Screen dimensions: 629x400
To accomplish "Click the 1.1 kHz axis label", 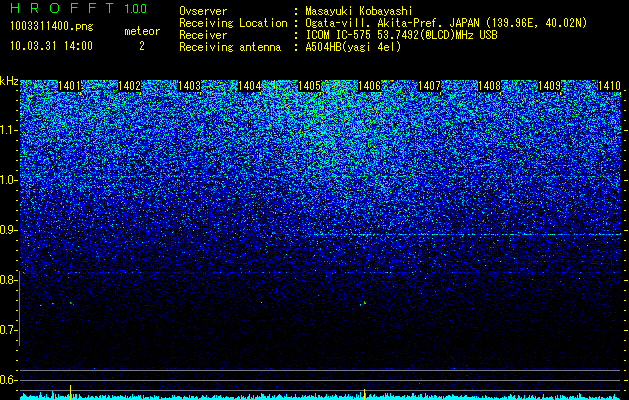I will click(9, 130).
